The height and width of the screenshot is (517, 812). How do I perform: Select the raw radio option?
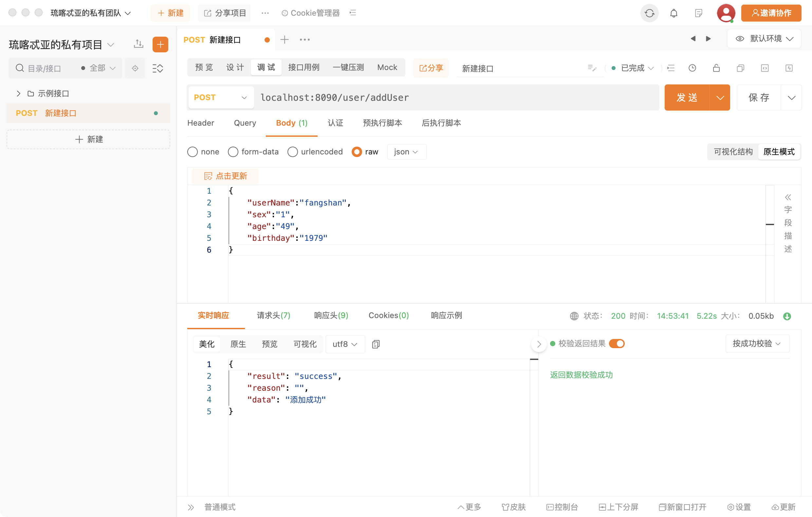coord(357,152)
